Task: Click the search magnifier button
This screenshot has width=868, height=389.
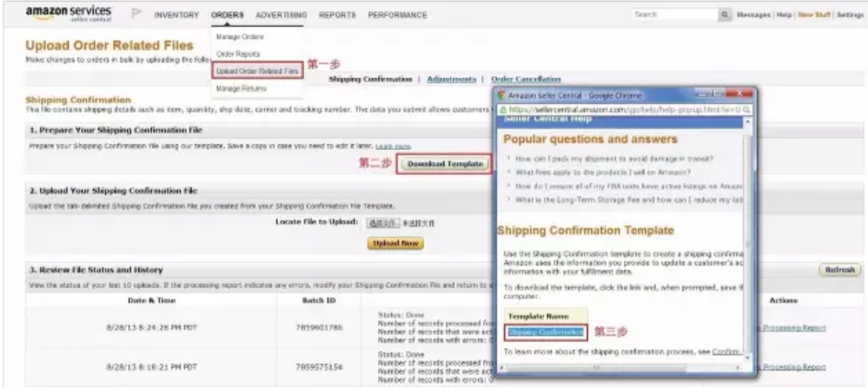Action: tap(724, 15)
